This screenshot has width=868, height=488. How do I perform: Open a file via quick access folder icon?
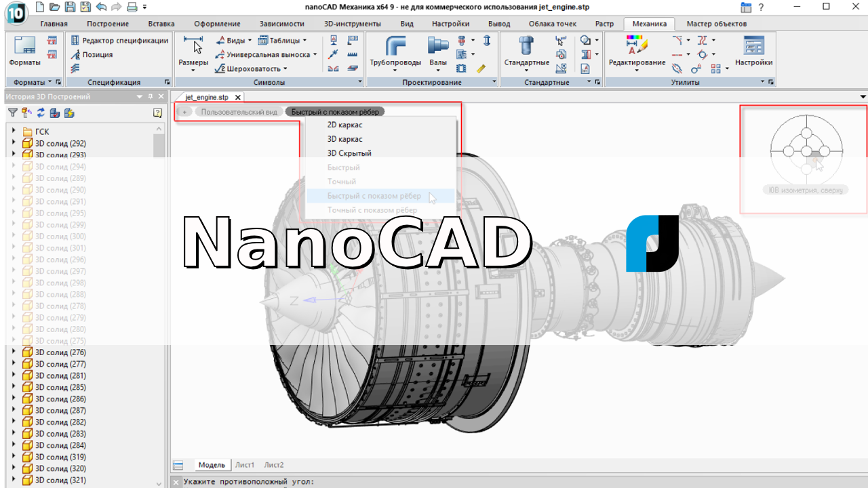click(x=55, y=7)
